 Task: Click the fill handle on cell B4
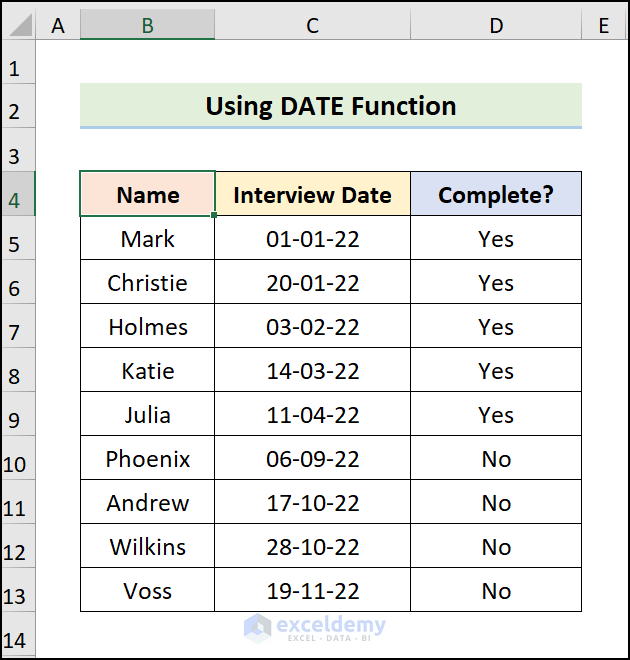(214, 215)
